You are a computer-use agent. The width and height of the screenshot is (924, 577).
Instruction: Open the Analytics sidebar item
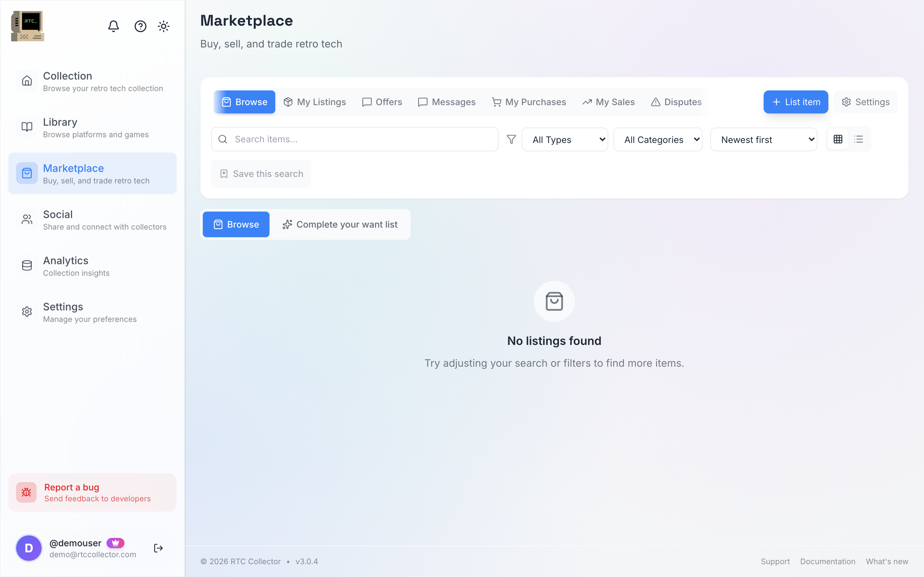click(92, 266)
